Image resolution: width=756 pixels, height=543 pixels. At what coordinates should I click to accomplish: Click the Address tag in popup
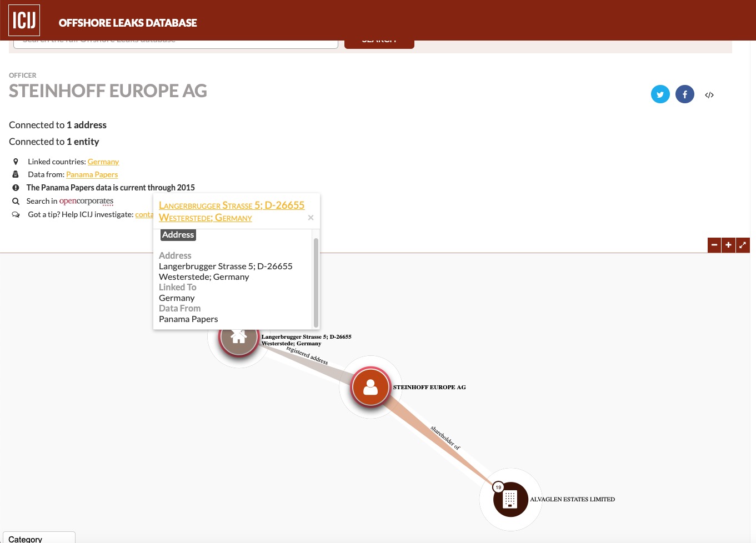pos(178,235)
